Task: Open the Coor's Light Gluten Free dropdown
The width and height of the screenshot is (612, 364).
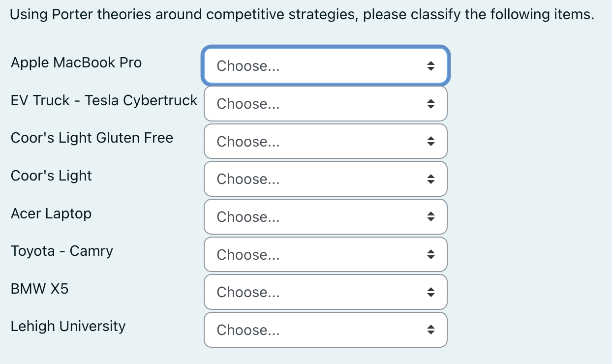Action: tap(326, 141)
